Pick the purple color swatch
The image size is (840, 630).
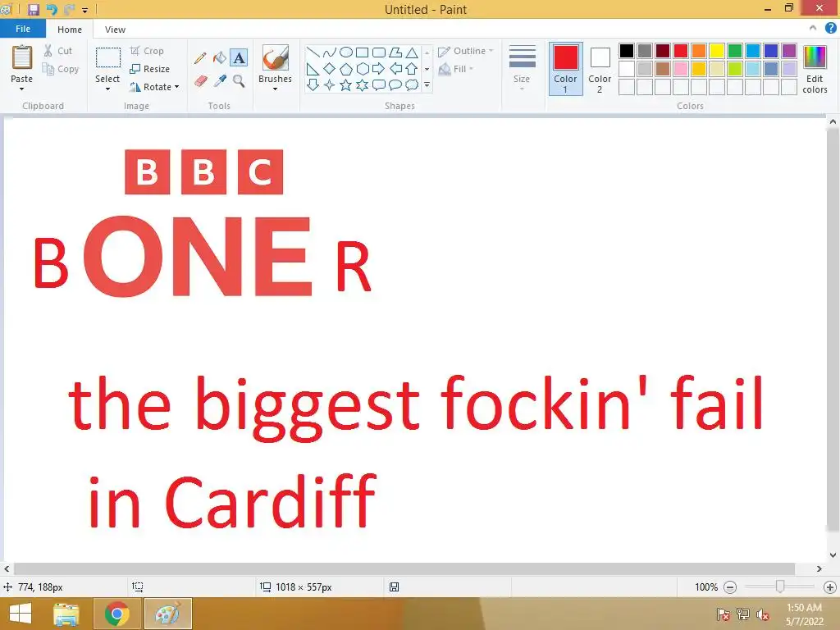click(789, 51)
